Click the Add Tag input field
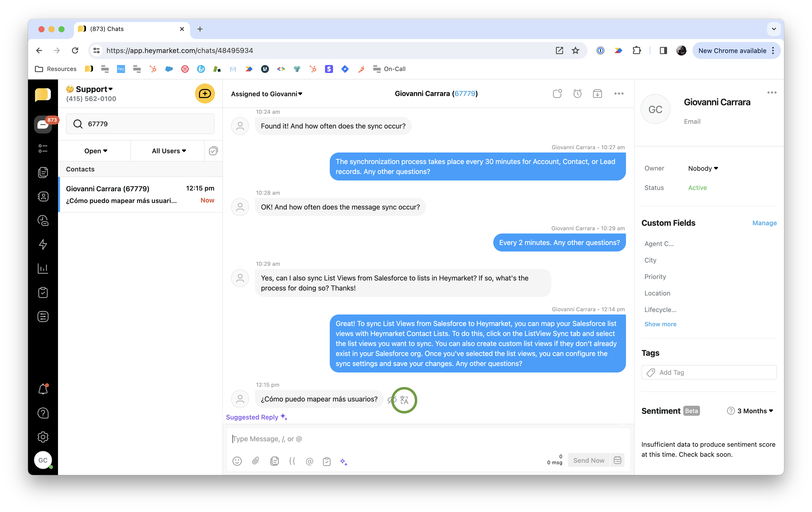Image resolution: width=812 pixels, height=512 pixels. click(709, 372)
